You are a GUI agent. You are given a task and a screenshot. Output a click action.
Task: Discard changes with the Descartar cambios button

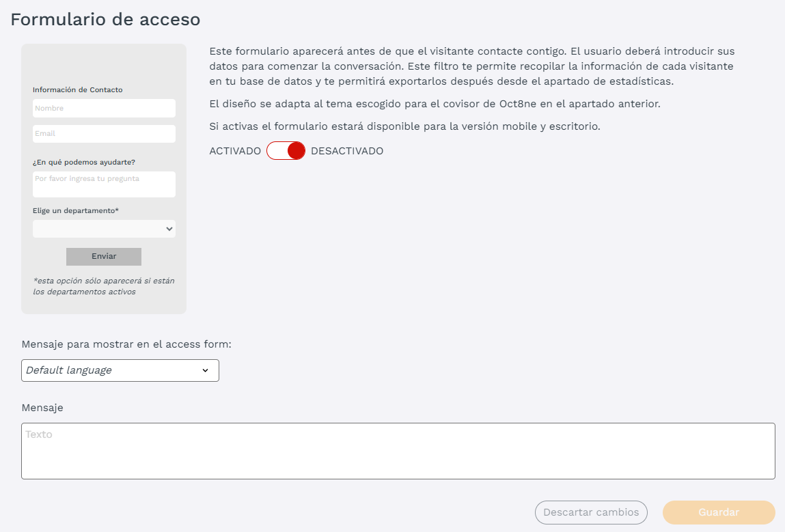(591, 512)
